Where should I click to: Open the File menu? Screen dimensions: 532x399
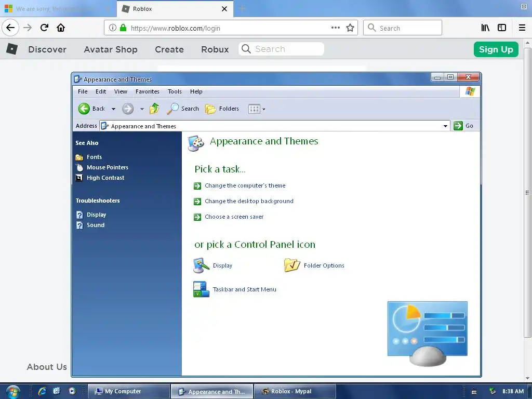pyautogui.click(x=83, y=91)
